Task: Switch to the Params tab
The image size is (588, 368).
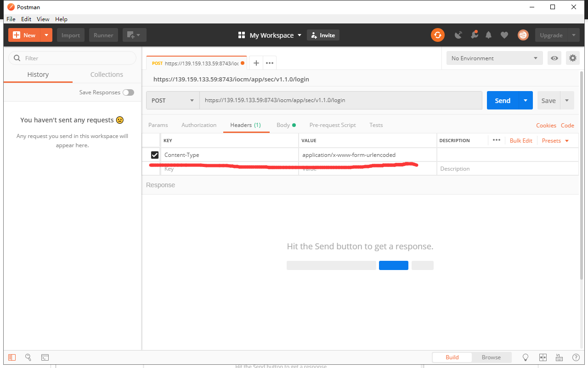Action: 158,125
